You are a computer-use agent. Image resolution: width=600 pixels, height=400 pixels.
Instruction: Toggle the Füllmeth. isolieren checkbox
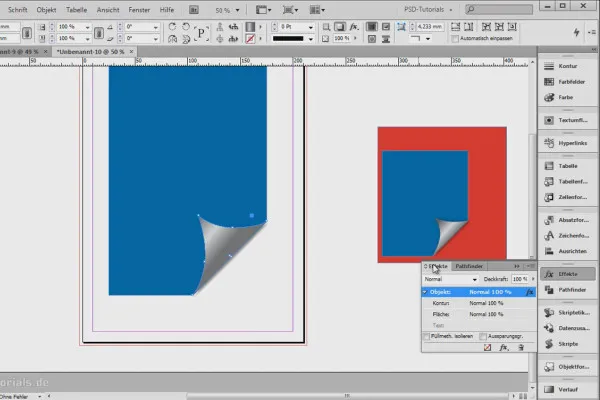point(428,336)
